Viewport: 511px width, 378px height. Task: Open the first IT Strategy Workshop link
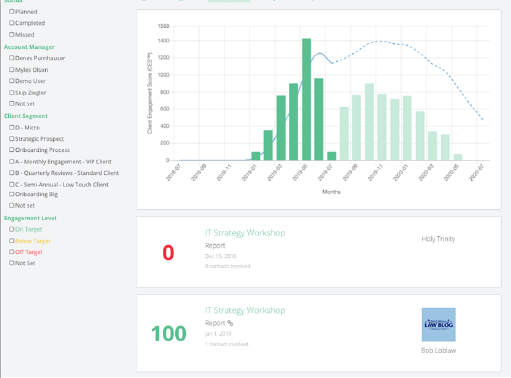click(x=245, y=233)
